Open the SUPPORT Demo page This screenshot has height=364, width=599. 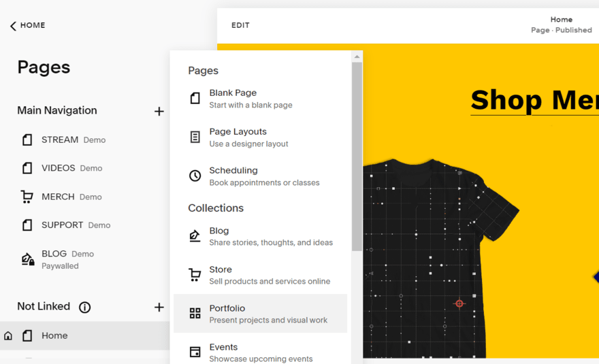[85, 225]
